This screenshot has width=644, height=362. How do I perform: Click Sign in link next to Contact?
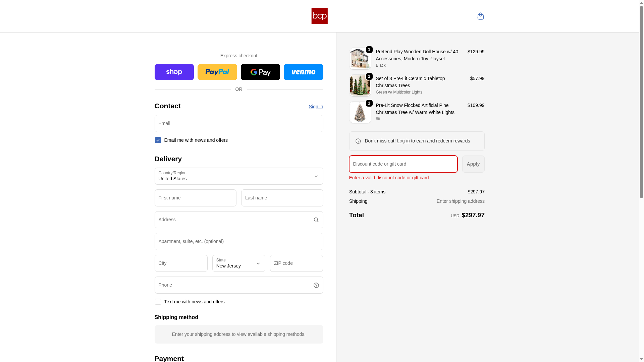click(x=316, y=107)
